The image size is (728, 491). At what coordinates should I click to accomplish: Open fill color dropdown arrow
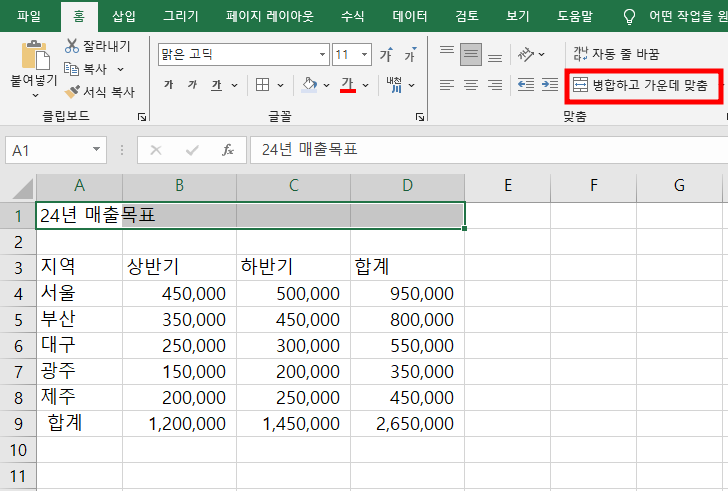[326, 85]
